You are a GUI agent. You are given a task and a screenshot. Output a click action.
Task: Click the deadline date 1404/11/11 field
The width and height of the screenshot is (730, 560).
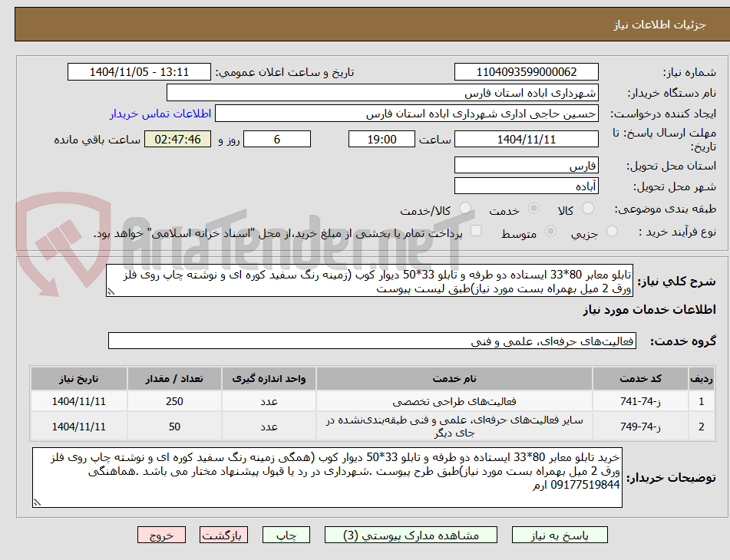point(527,139)
